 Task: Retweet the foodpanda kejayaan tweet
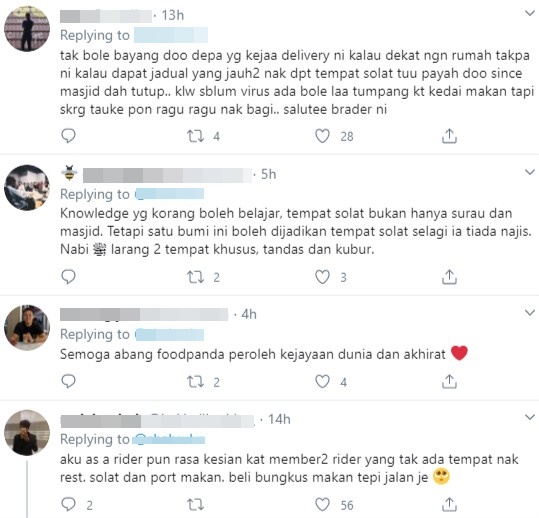[x=195, y=382]
